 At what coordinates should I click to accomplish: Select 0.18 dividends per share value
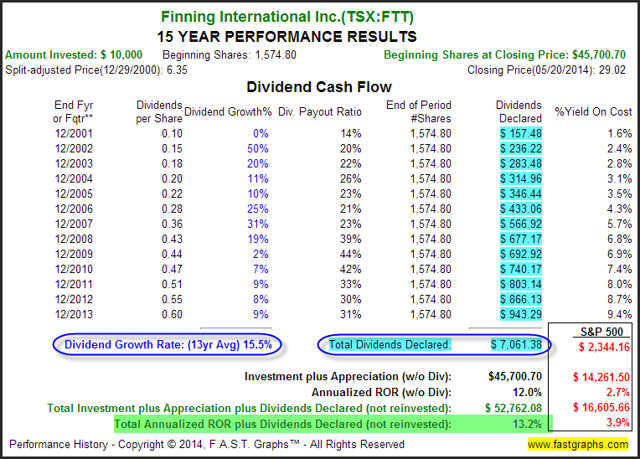point(172,164)
